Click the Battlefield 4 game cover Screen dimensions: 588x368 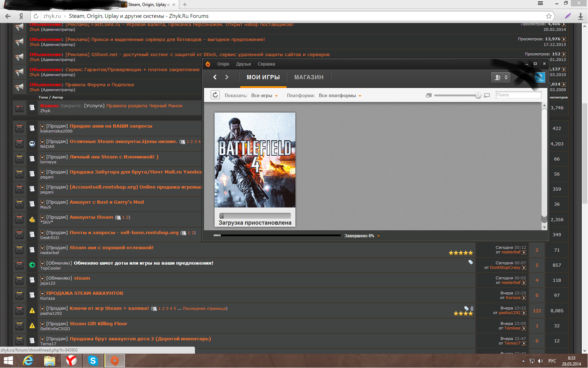pos(255,160)
